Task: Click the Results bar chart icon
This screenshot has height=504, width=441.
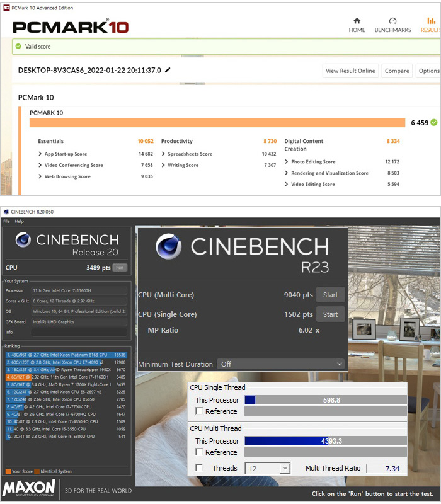Action: click(x=431, y=21)
